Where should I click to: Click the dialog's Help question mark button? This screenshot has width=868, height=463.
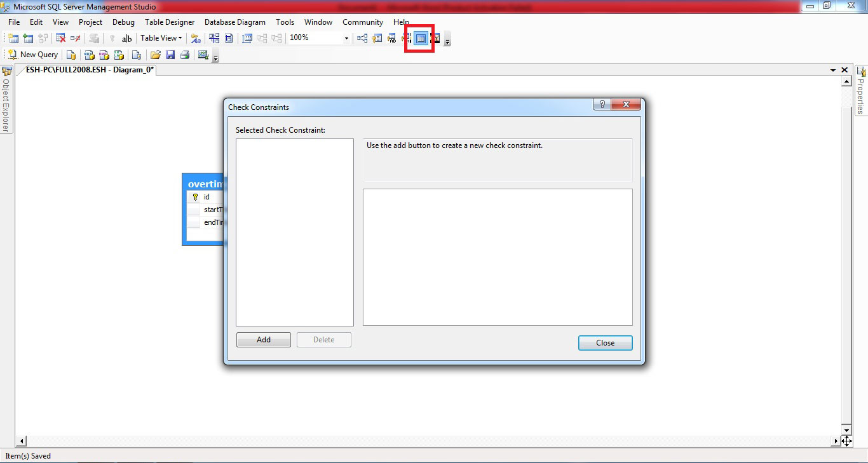coord(602,105)
